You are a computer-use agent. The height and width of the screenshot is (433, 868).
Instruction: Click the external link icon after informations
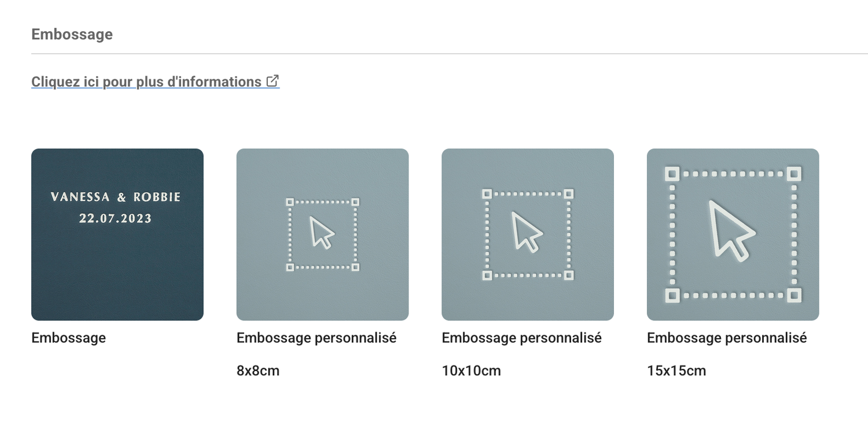pyautogui.click(x=273, y=81)
